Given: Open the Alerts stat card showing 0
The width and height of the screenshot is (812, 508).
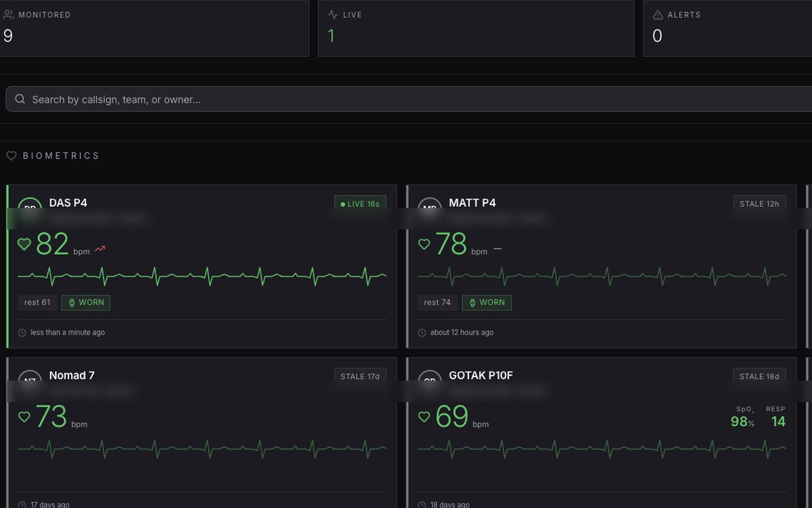Looking at the screenshot, I should (x=727, y=28).
